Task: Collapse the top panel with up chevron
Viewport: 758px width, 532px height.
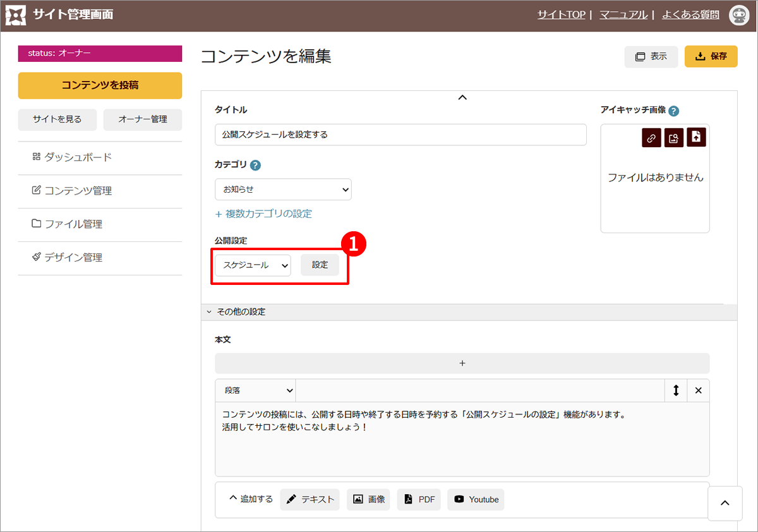Action: coord(462,97)
